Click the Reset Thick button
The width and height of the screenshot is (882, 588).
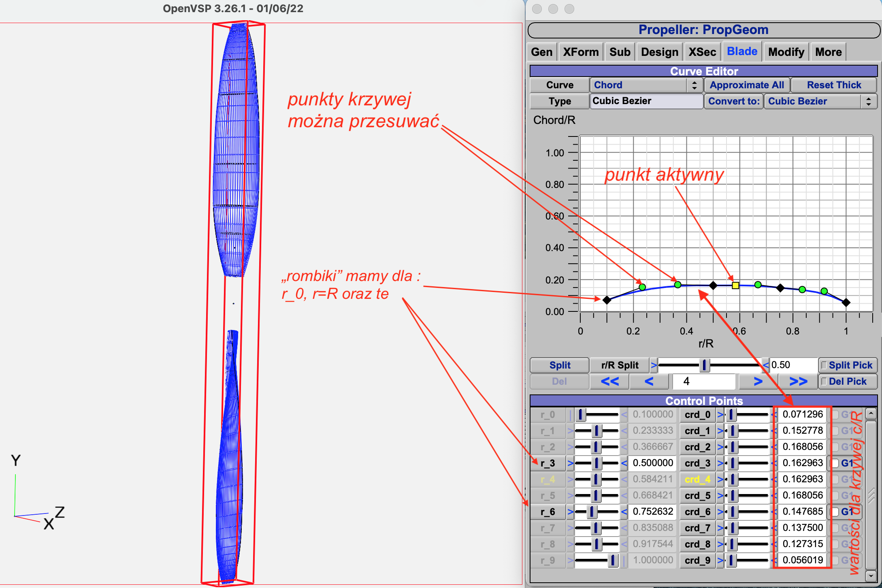(x=834, y=85)
